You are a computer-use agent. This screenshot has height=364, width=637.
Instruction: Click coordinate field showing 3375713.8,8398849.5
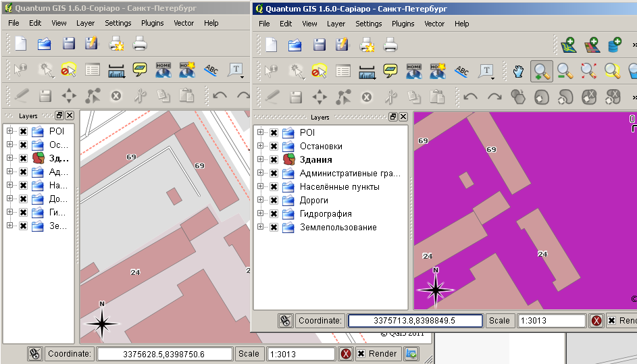415,321
